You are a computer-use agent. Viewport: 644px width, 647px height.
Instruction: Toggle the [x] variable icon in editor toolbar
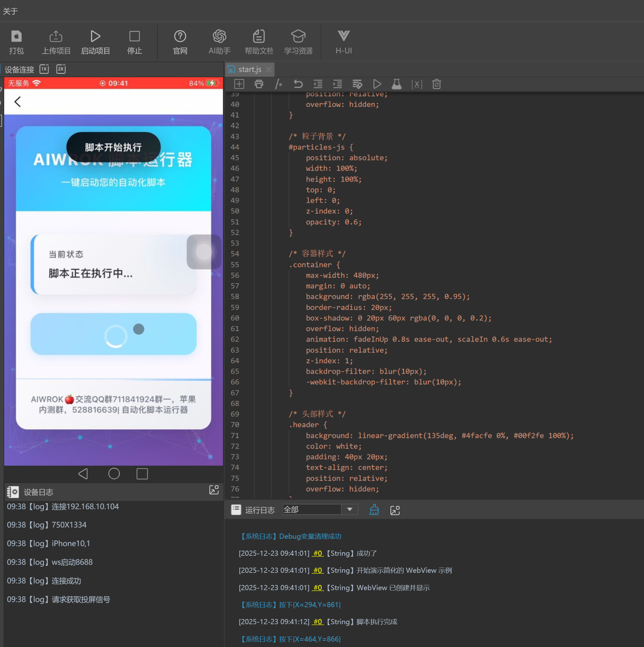tap(416, 84)
